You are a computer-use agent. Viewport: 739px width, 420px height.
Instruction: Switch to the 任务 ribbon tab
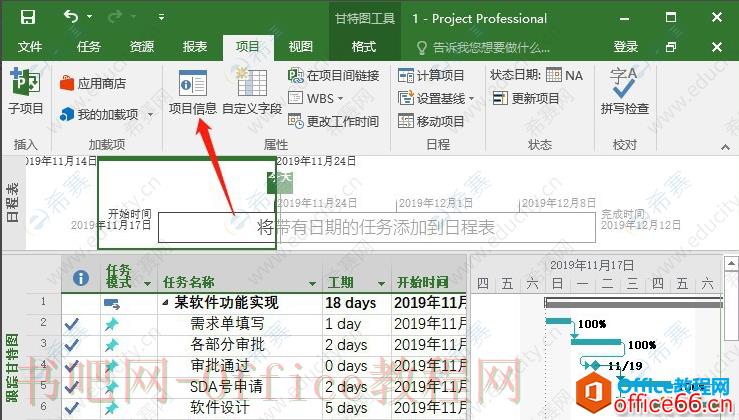[x=89, y=47]
